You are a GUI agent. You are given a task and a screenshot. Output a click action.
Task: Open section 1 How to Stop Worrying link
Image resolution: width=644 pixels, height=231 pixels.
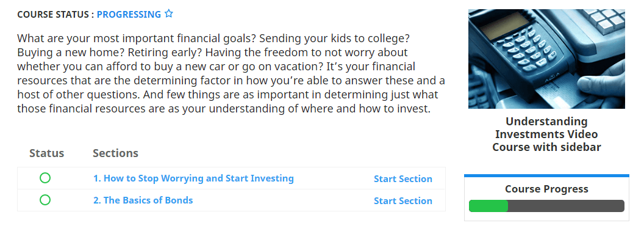point(193,178)
